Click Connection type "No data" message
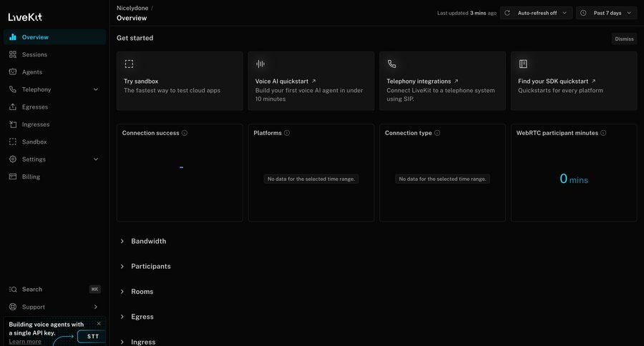 442,179
